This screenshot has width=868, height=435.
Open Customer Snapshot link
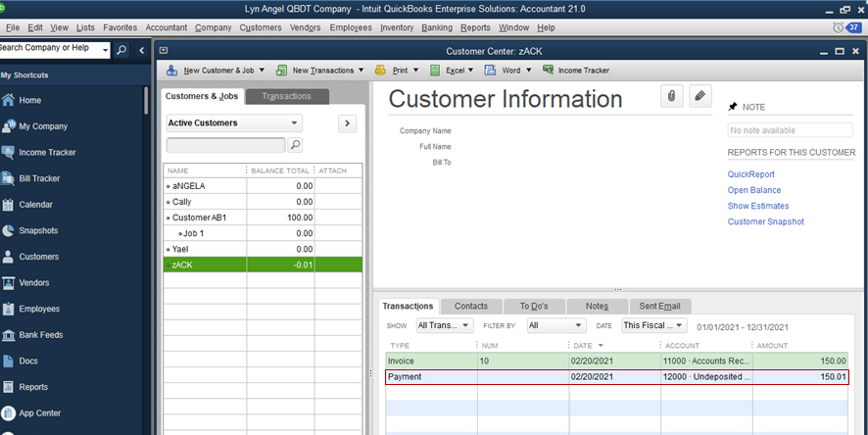pos(765,221)
